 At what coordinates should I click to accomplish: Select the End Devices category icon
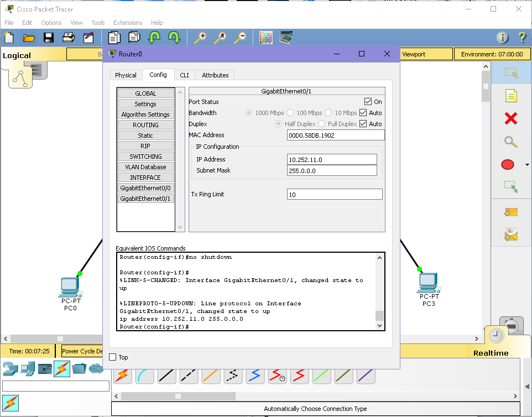(28, 369)
